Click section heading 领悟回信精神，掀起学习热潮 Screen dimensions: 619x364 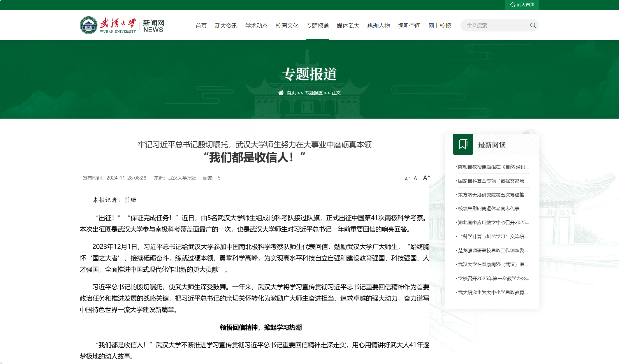click(261, 328)
